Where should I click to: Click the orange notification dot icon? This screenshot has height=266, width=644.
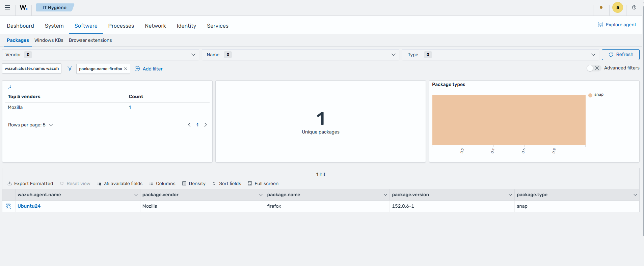(x=601, y=7)
